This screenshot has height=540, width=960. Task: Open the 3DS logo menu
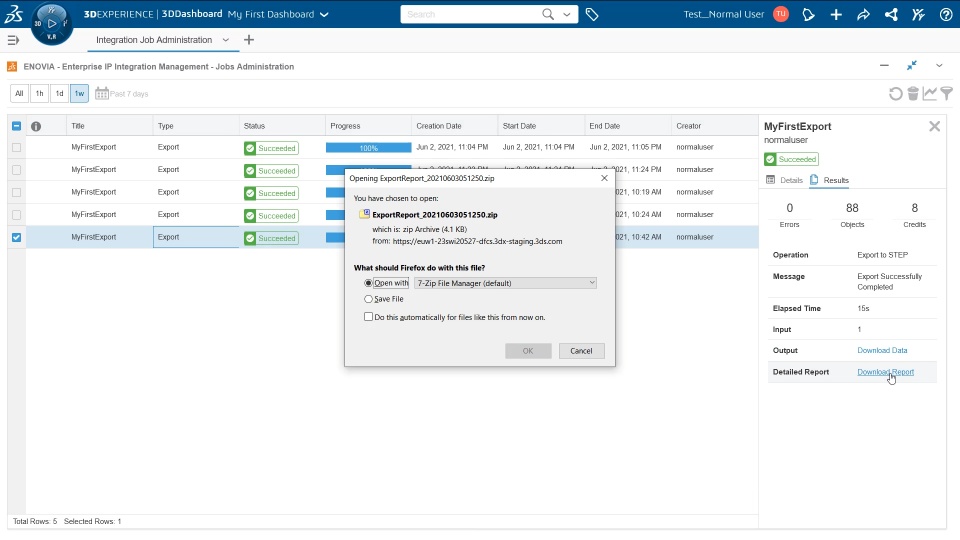13,13
